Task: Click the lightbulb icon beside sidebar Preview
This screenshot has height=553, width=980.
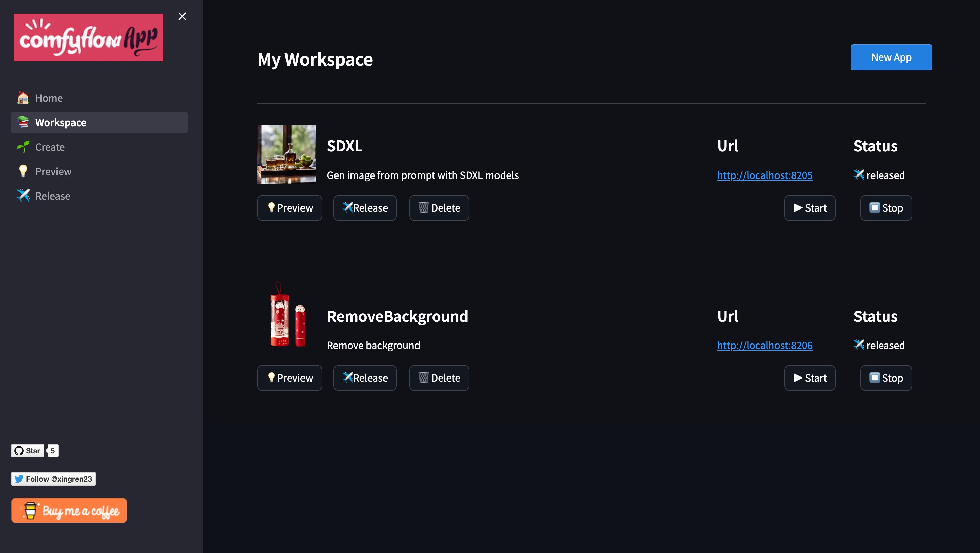Action: tap(23, 171)
